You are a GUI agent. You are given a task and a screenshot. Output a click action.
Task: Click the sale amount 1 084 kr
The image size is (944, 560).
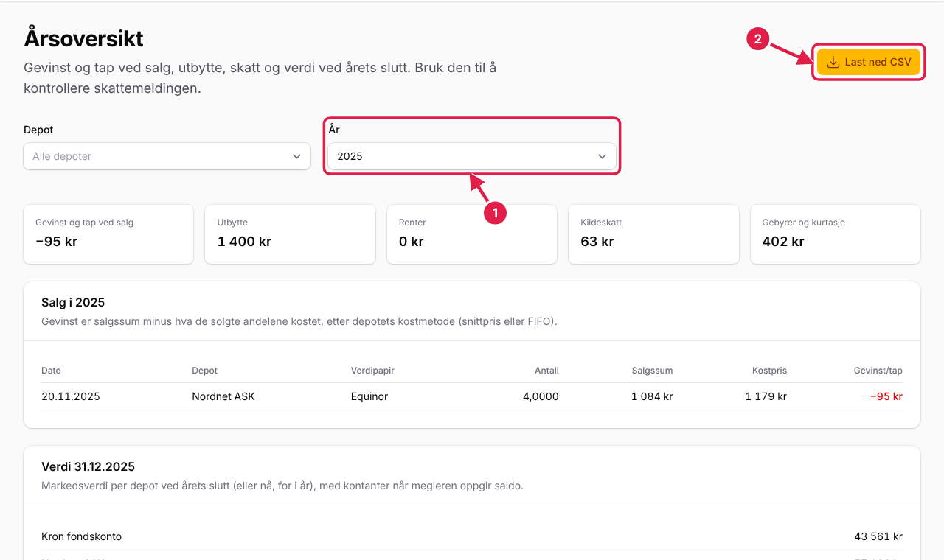click(652, 396)
